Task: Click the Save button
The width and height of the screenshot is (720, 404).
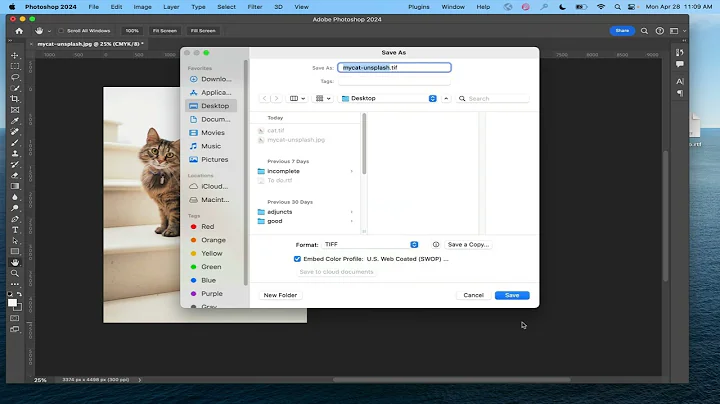Action: coord(512,295)
